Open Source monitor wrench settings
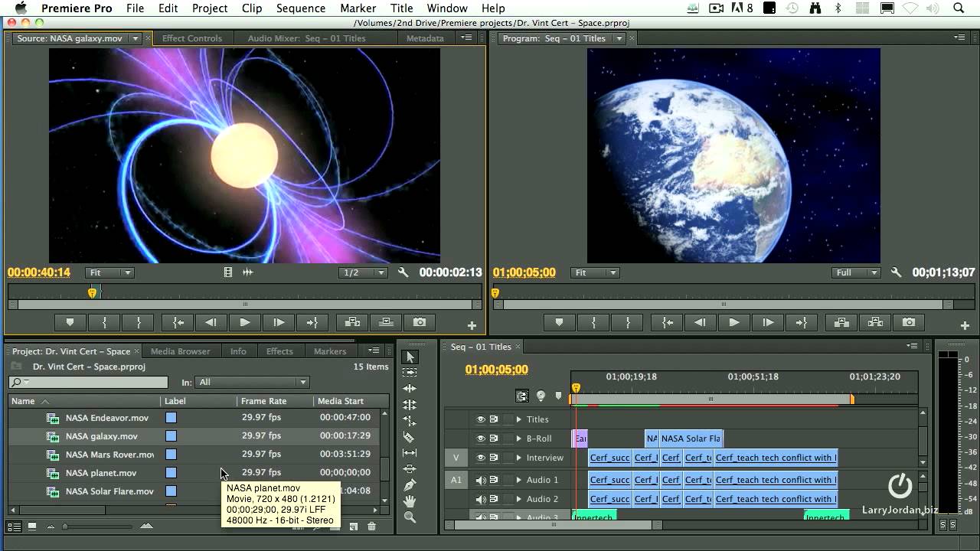This screenshot has height=551, width=980. tap(403, 272)
